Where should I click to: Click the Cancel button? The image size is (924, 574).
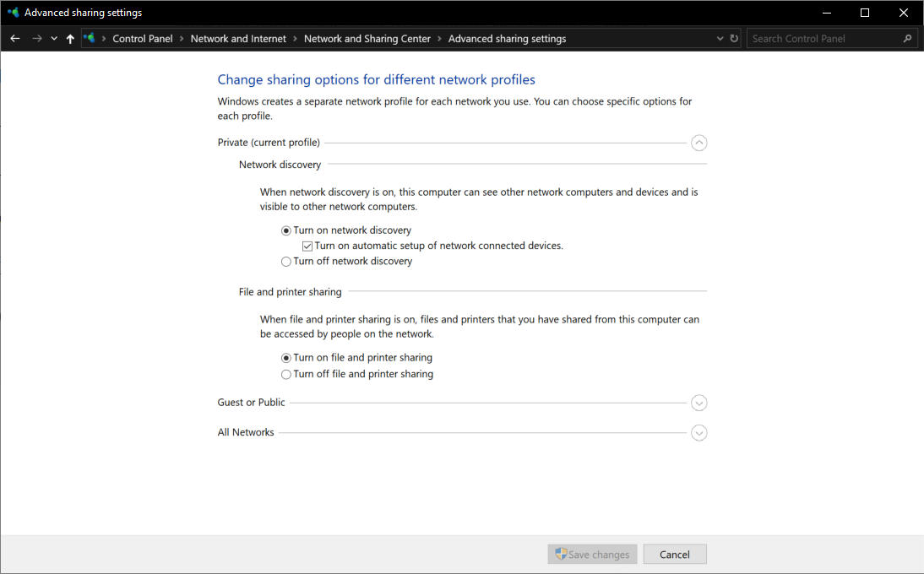click(674, 555)
